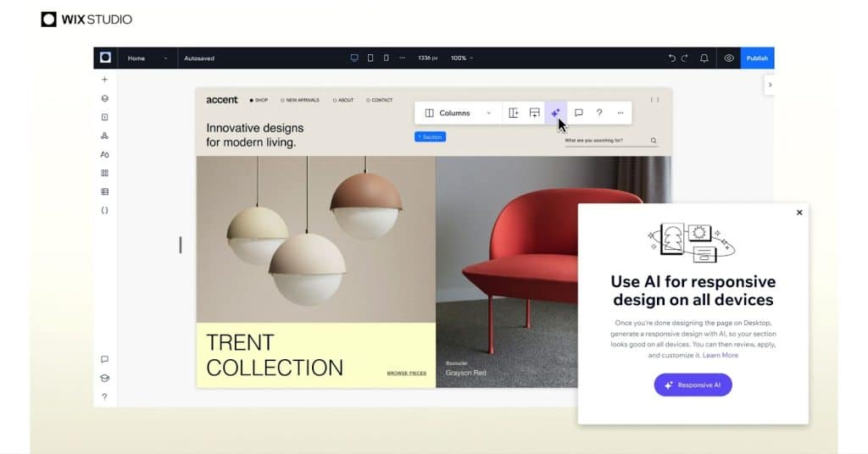868x454 pixels.
Task: Click the NEW ARRIVALS menu item
Action: [301, 100]
